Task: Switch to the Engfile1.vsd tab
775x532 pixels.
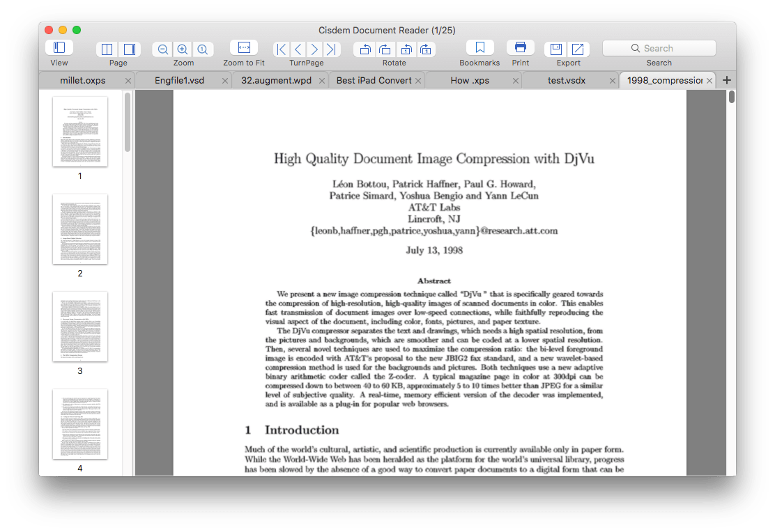Action: [x=179, y=80]
